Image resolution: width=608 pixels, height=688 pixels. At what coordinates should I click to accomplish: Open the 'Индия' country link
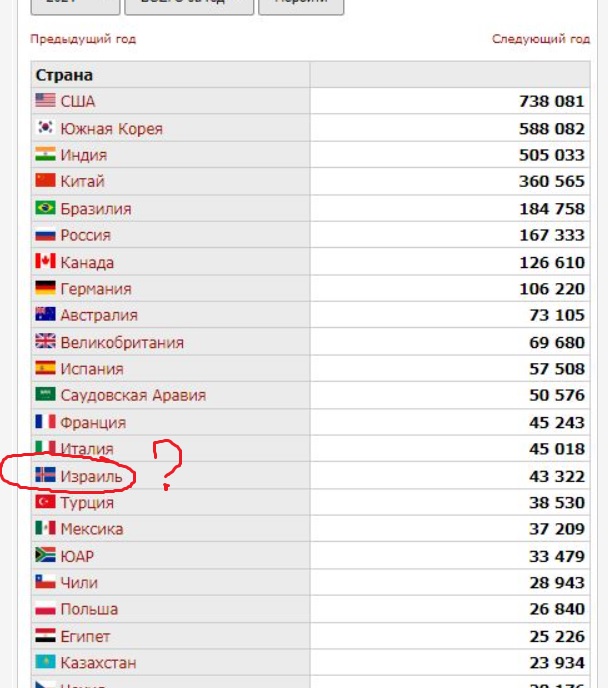[84, 155]
